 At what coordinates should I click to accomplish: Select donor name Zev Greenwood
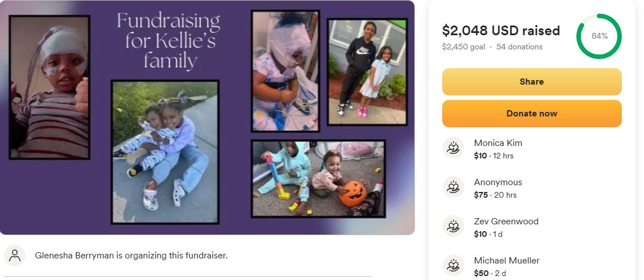pos(506,222)
